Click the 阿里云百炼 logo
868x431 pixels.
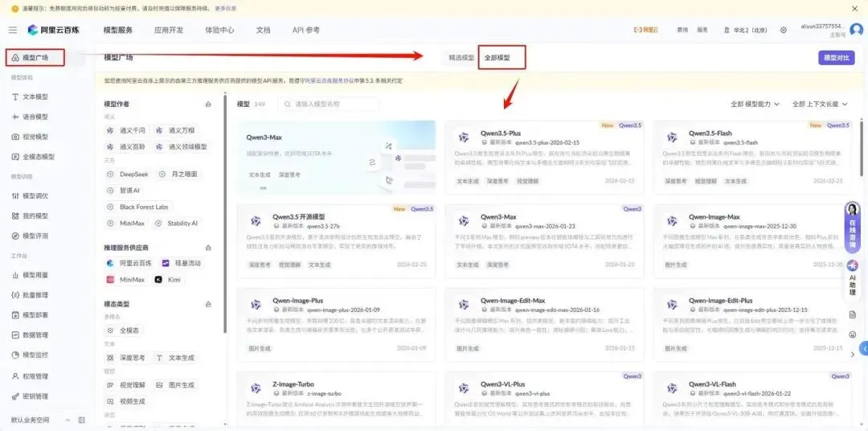(x=53, y=30)
